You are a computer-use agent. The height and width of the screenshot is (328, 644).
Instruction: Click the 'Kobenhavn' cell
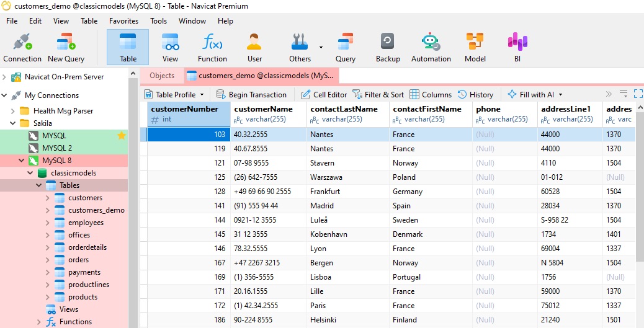point(348,234)
